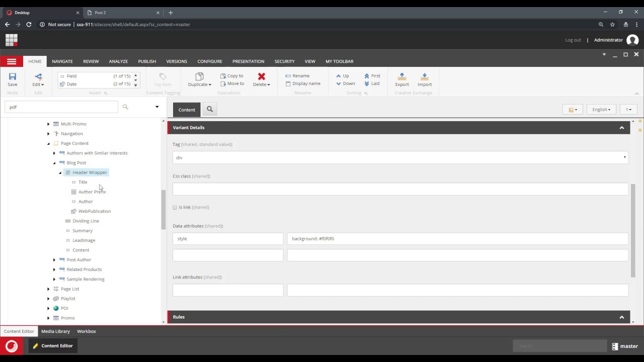Click the Duplicate icon

point(199,76)
